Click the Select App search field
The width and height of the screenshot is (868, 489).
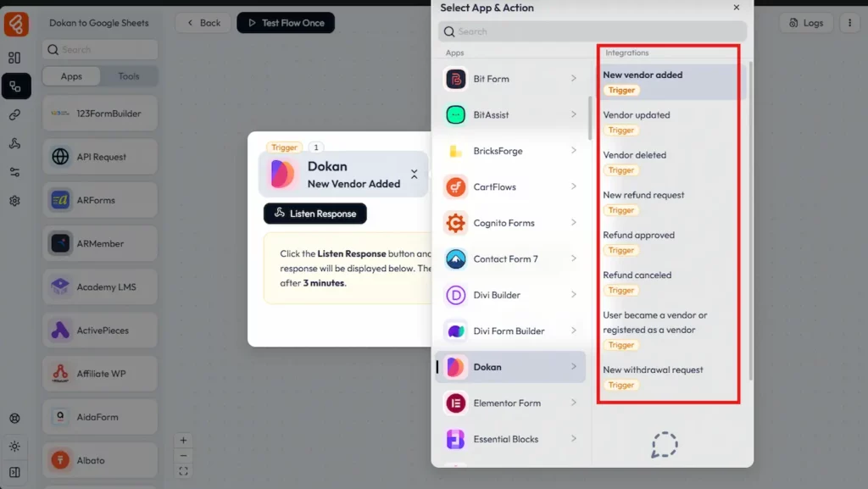593,31
